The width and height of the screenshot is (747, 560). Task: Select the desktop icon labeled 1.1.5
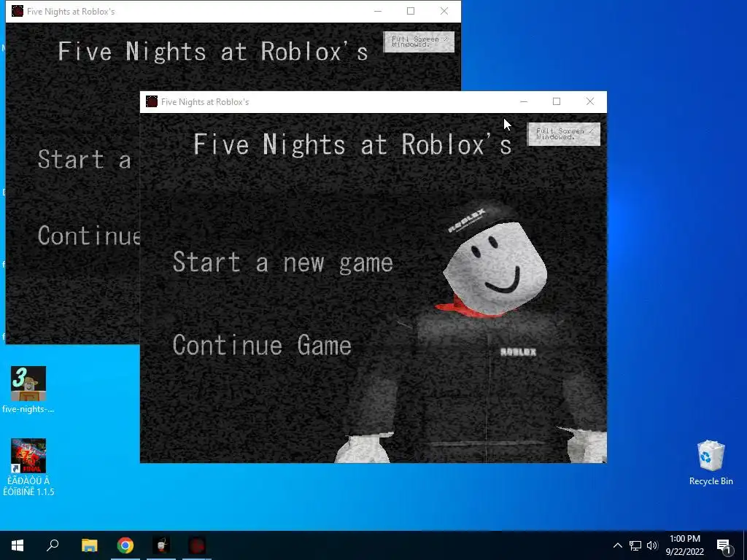coord(28,467)
